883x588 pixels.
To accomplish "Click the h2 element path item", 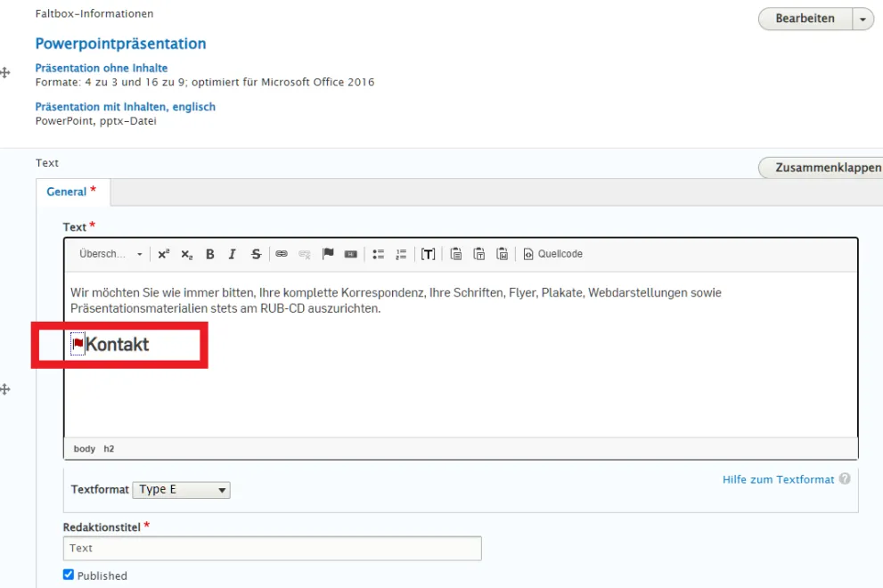I will click(109, 449).
